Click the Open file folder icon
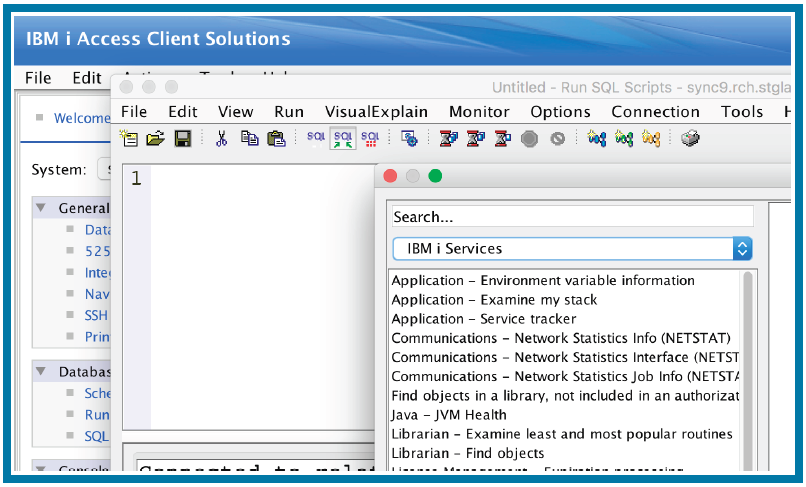The width and height of the screenshot is (806, 487). click(x=155, y=139)
